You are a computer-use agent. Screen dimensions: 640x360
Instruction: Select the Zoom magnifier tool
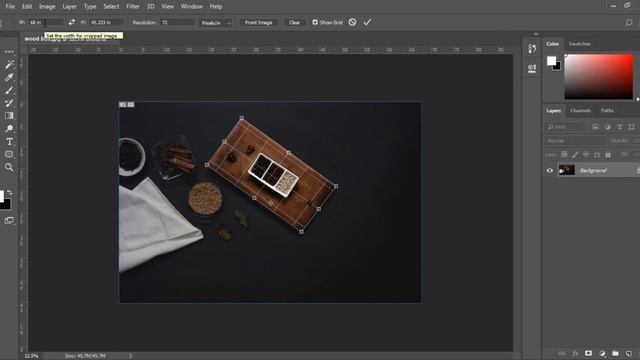click(x=9, y=167)
